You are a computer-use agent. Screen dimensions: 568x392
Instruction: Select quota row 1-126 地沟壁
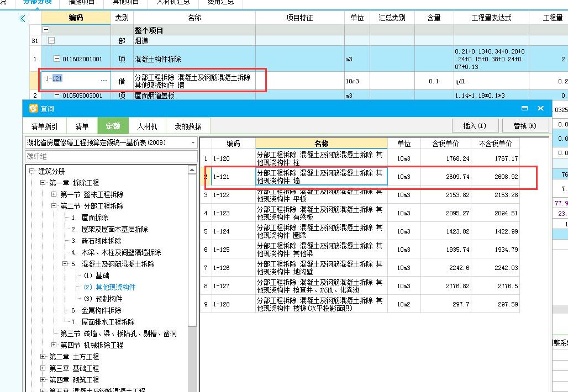pos(360,268)
